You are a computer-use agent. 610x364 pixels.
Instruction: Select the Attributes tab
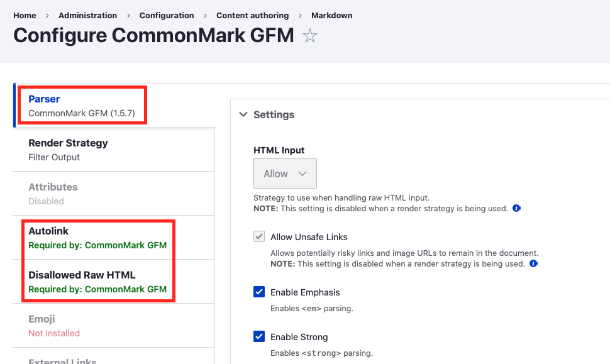[x=114, y=194]
